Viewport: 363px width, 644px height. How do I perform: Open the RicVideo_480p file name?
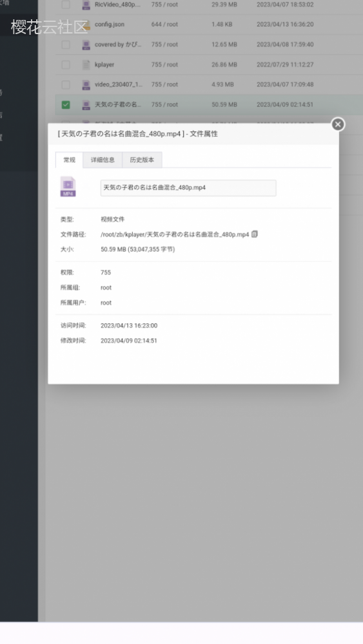(x=117, y=5)
